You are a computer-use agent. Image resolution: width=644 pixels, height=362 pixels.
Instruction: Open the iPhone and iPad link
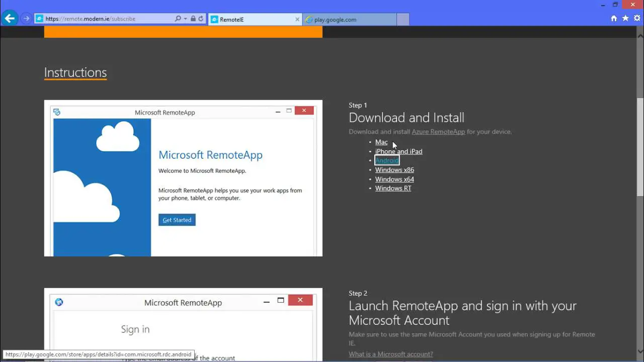[x=398, y=151]
